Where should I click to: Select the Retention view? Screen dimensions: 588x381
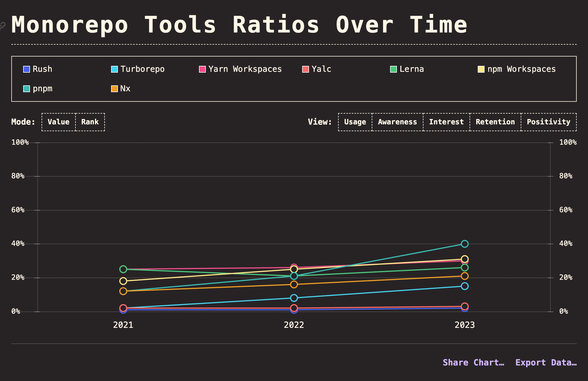(495, 122)
